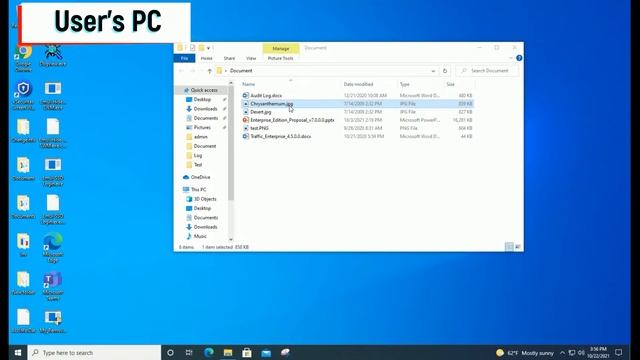640x360 pixels.
Task: Click navigation pane scroll up arrow
Action: 231,83
